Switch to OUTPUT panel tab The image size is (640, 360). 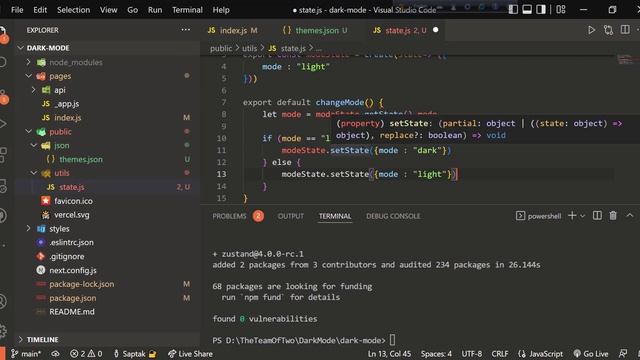tap(291, 216)
